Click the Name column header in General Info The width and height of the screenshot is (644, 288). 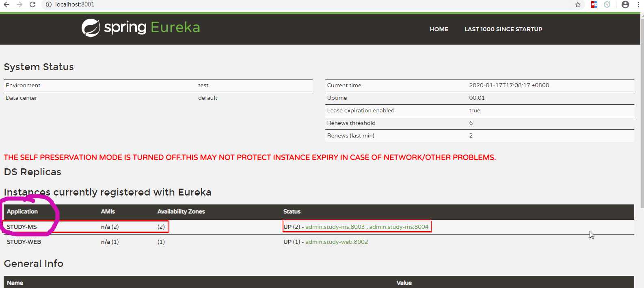pos(15,283)
